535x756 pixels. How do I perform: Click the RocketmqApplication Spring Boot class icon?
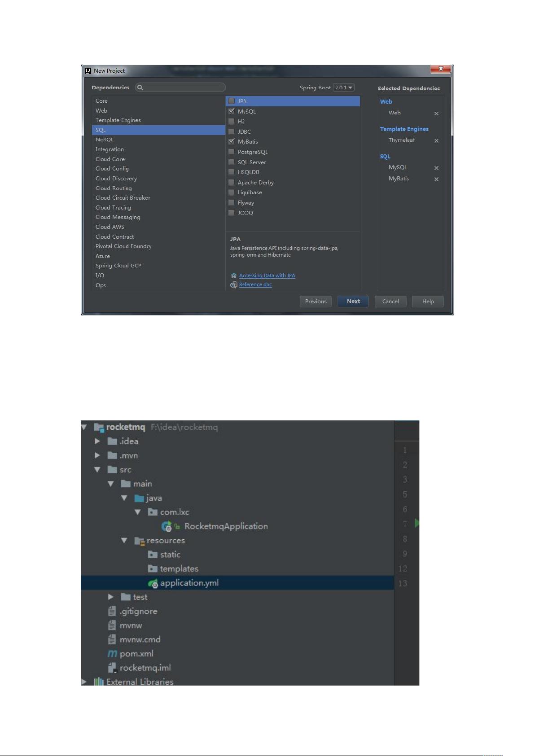[167, 526]
